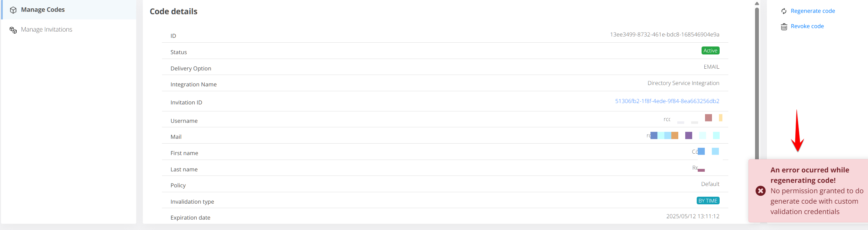Open the Manage Codes menu item
Viewport: 868px width, 230px height.
click(43, 10)
